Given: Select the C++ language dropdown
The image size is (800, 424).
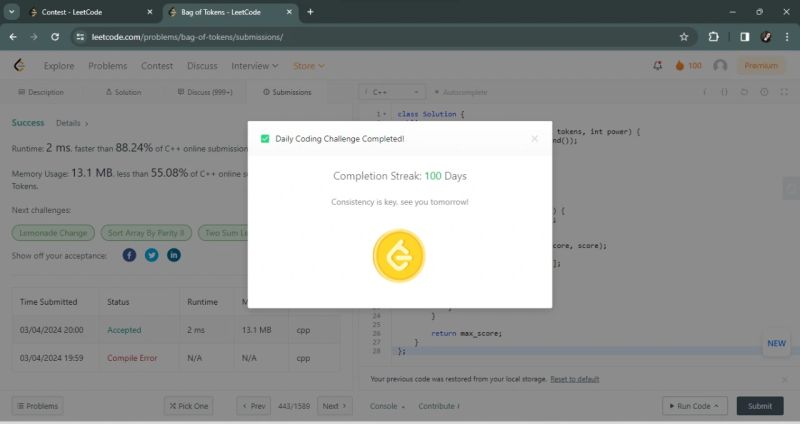Looking at the screenshot, I should (392, 92).
